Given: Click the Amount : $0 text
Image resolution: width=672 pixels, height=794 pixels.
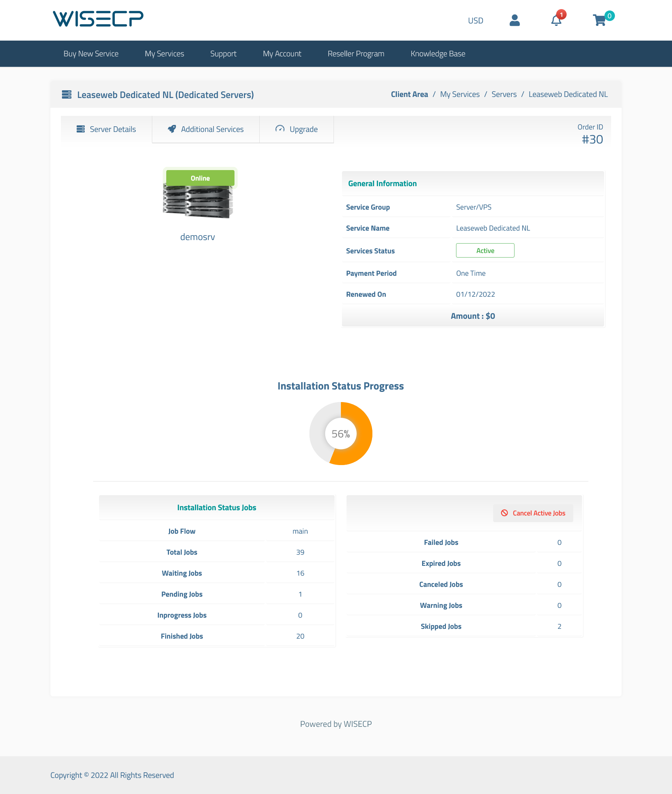Looking at the screenshot, I should [x=473, y=316].
